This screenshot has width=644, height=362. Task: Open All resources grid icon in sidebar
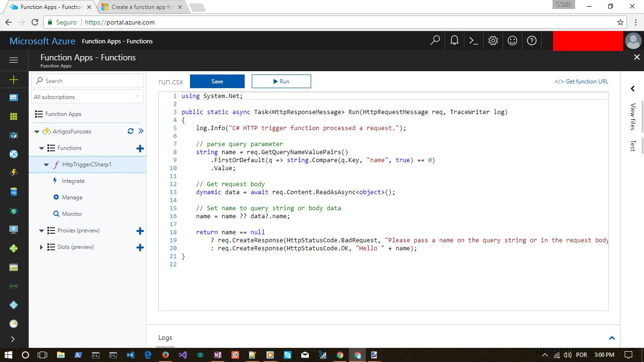pos(14,116)
